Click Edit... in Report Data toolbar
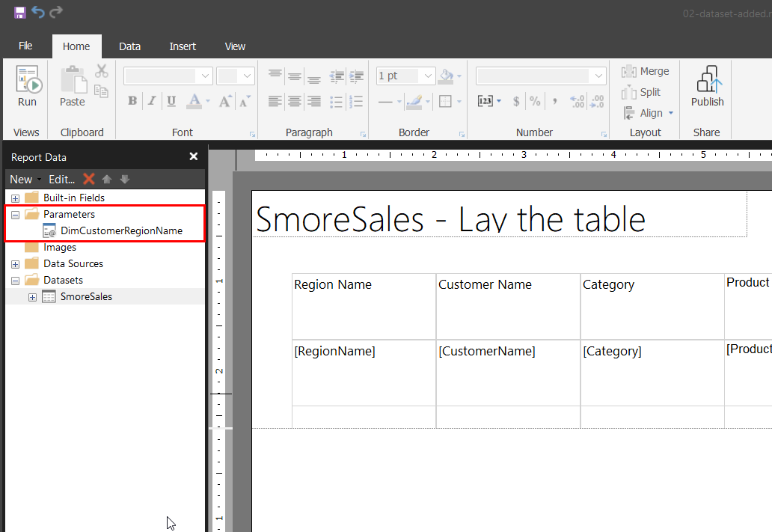 [x=61, y=180]
